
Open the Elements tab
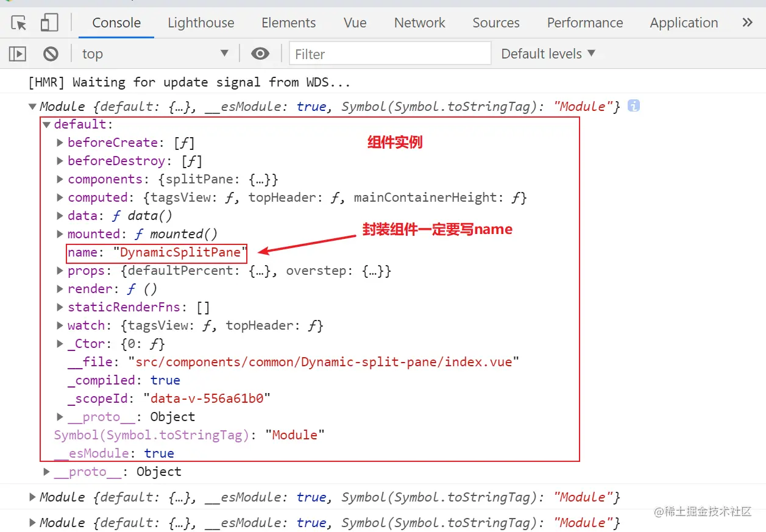pyautogui.click(x=289, y=23)
